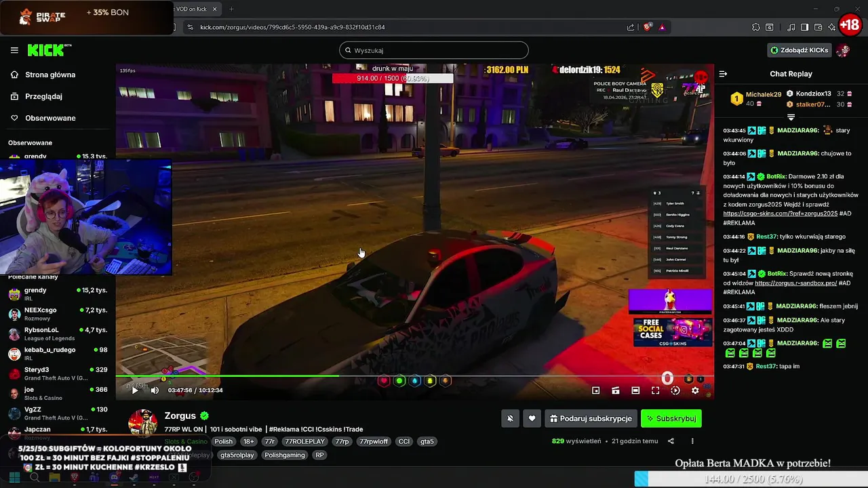Select the Polishgaming tag
The height and width of the screenshot is (488, 868).
tap(285, 455)
